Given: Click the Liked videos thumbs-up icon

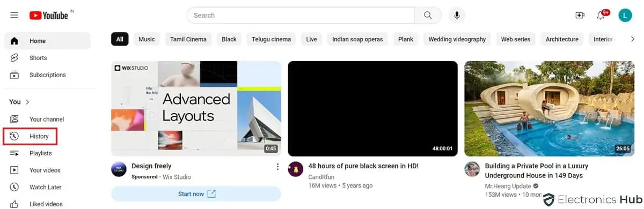Looking at the screenshot, I should tap(14, 204).
